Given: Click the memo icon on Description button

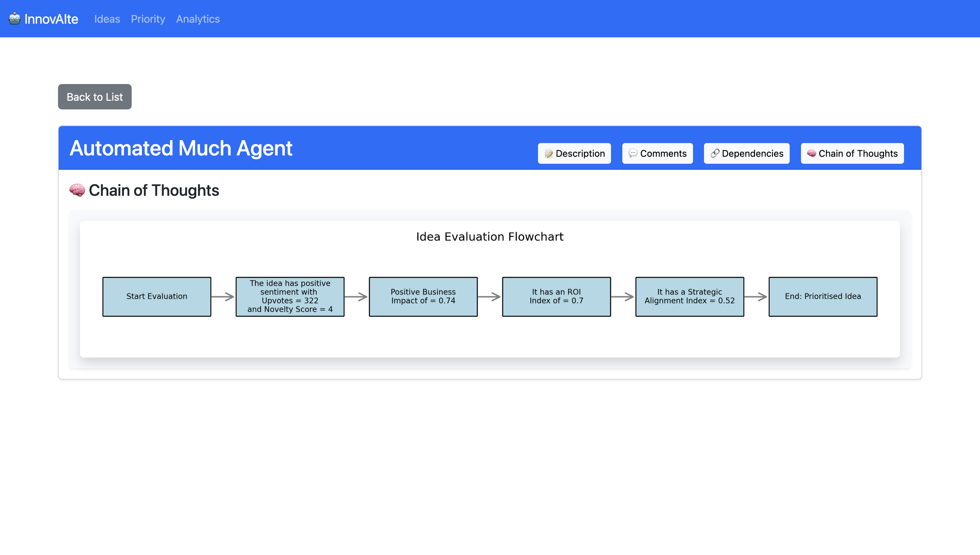Looking at the screenshot, I should (548, 153).
